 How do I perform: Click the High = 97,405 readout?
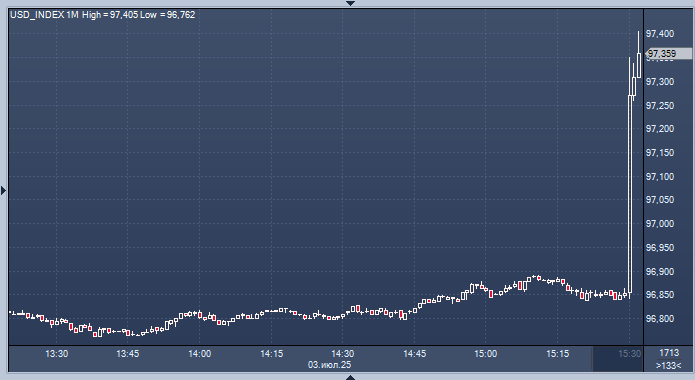coord(110,15)
